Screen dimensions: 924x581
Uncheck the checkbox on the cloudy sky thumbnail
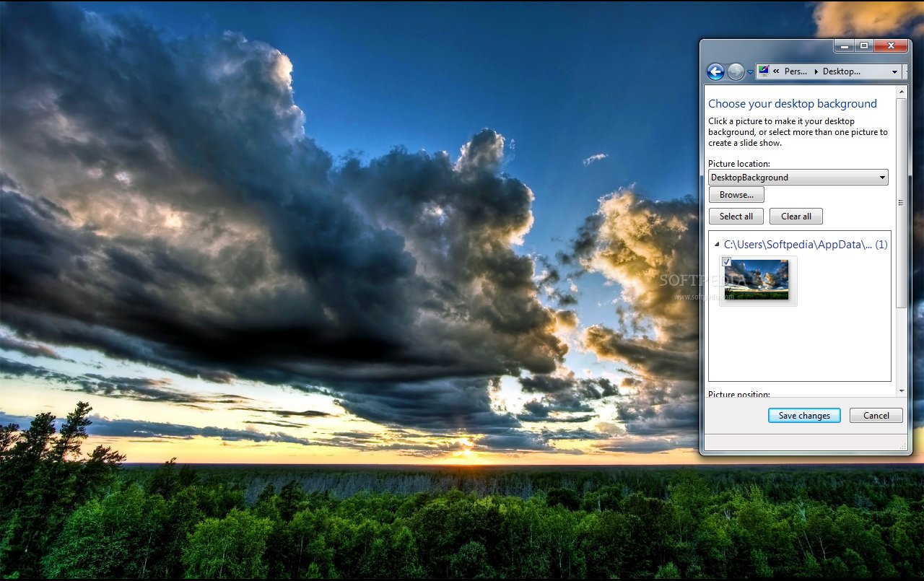tap(727, 261)
